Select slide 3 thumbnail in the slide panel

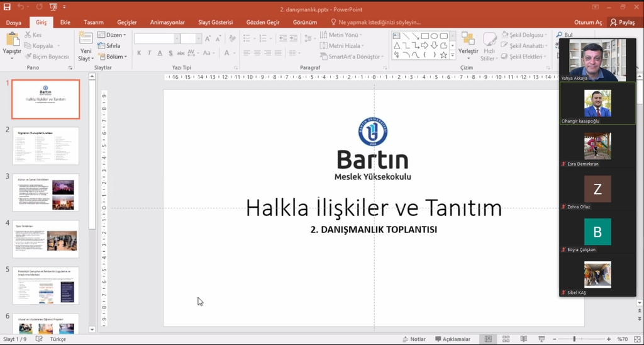coord(46,192)
